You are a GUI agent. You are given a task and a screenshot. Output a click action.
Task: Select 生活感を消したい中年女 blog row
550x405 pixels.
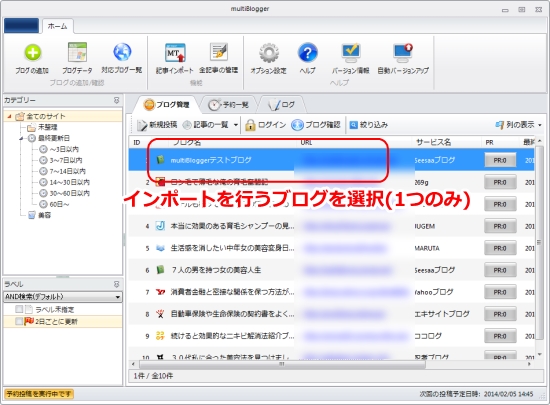[x=331, y=248]
